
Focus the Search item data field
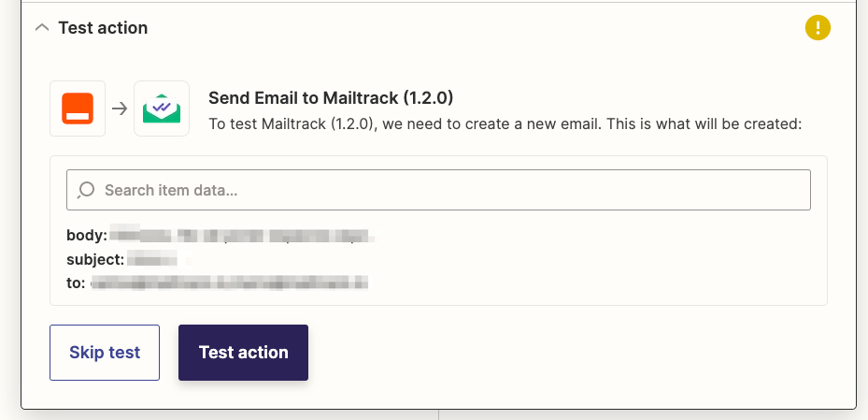tap(448, 190)
